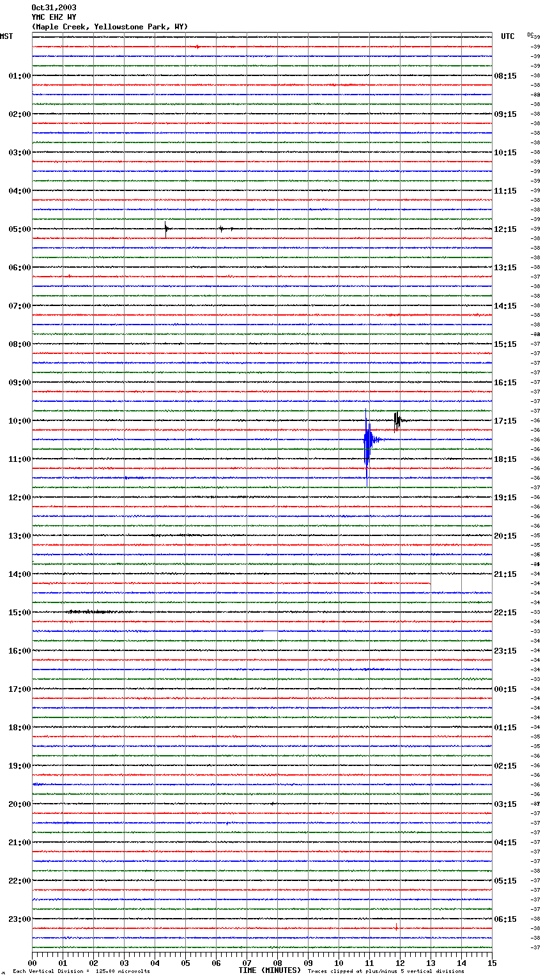The width and height of the screenshot is (543, 980).
Task: Click the date text "Oct31,2003"
Action: tap(54, 8)
